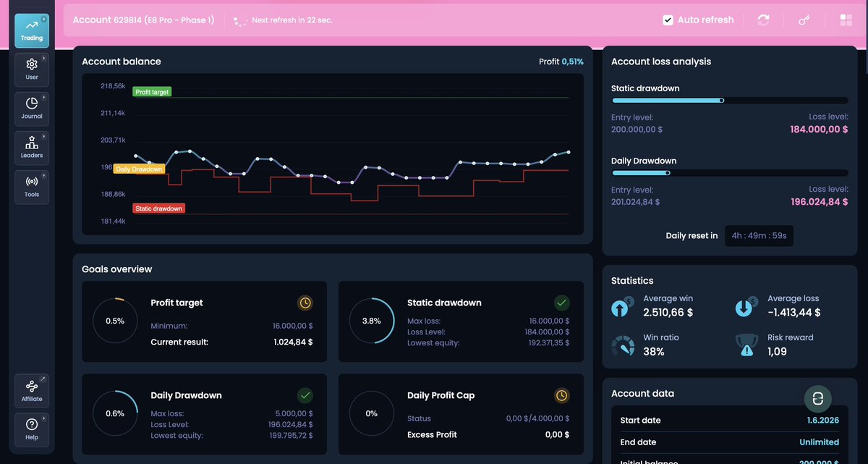Expand the Help submenu arrow
This screenshot has width=868, height=464.
pyautogui.click(x=43, y=419)
